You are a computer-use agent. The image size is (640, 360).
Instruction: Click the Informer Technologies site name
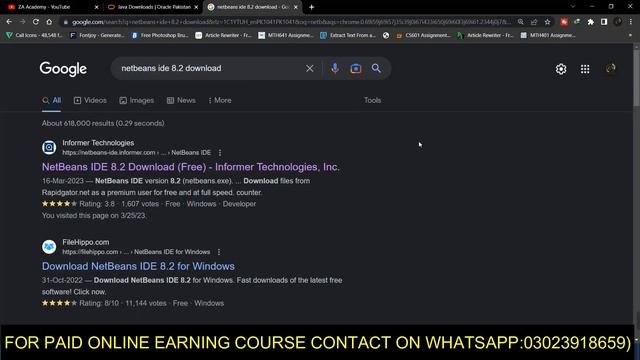pyautogui.click(x=98, y=143)
